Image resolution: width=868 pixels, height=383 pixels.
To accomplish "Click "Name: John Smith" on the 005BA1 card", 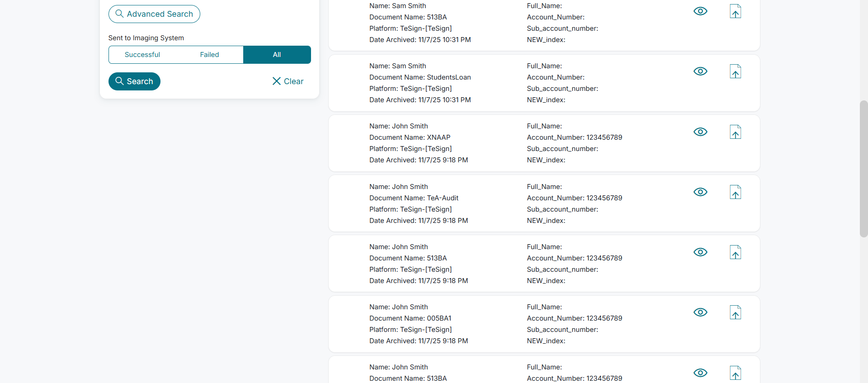I will pyautogui.click(x=398, y=307).
